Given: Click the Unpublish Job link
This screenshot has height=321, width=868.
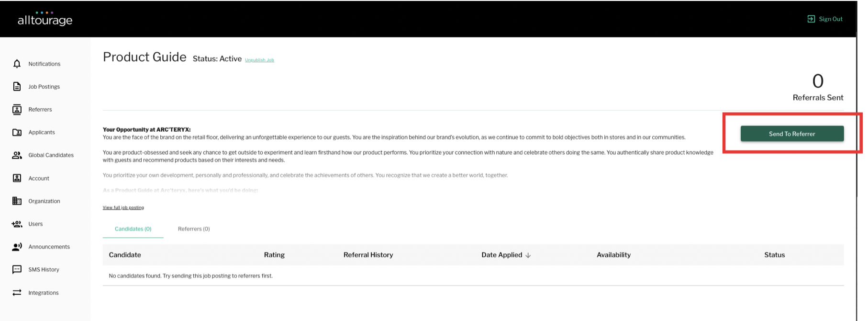Looking at the screenshot, I should pyautogui.click(x=259, y=60).
